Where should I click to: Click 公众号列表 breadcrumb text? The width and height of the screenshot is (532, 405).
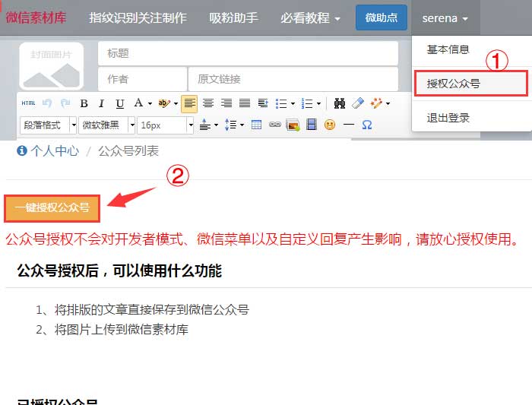pos(128,151)
